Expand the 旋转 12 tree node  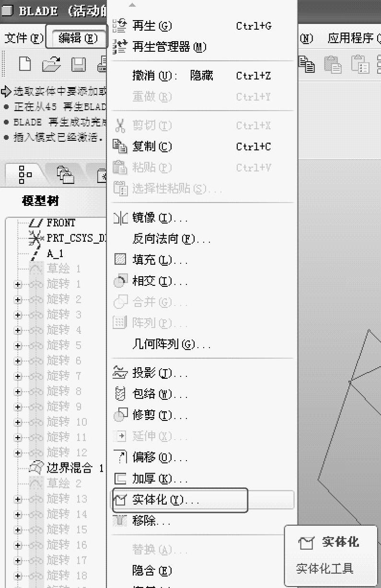pyautogui.click(x=18, y=453)
